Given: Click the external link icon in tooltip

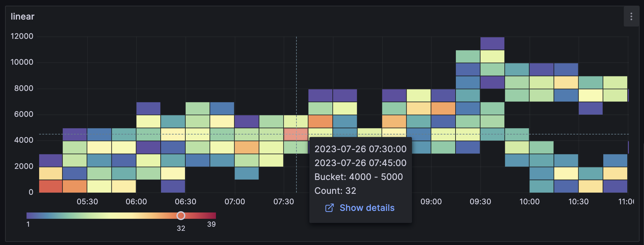Looking at the screenshot, I should click(x=329, y=208).
